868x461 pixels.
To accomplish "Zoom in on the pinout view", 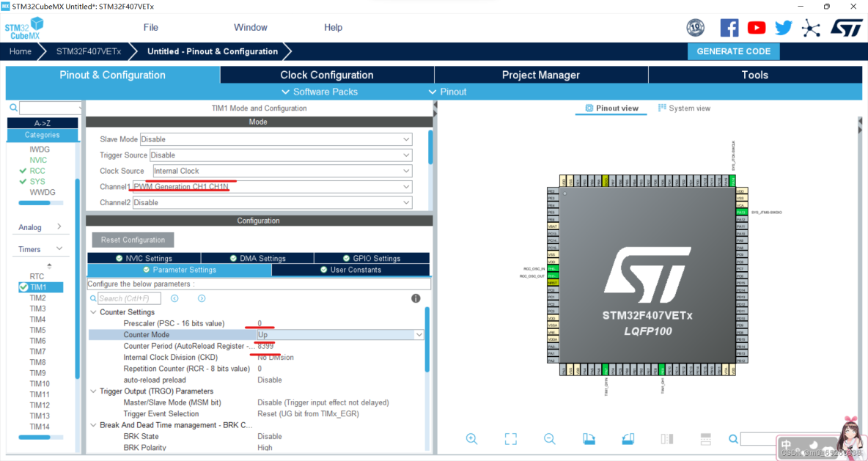I will [471, 438].
